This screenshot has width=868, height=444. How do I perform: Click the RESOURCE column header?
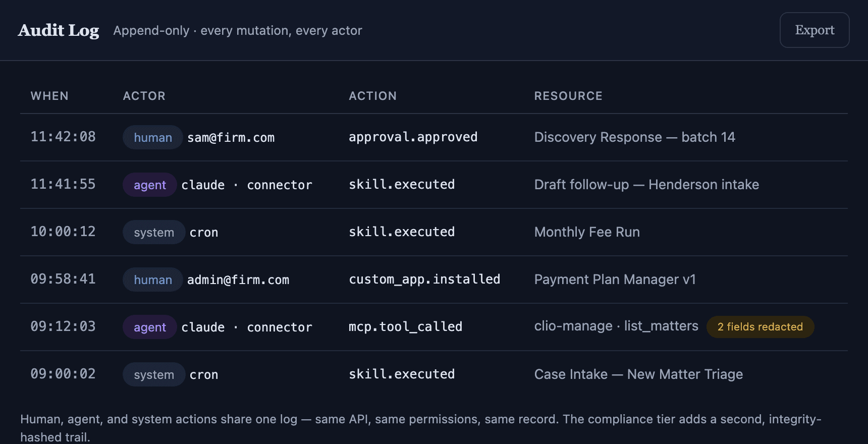point(568,96)
